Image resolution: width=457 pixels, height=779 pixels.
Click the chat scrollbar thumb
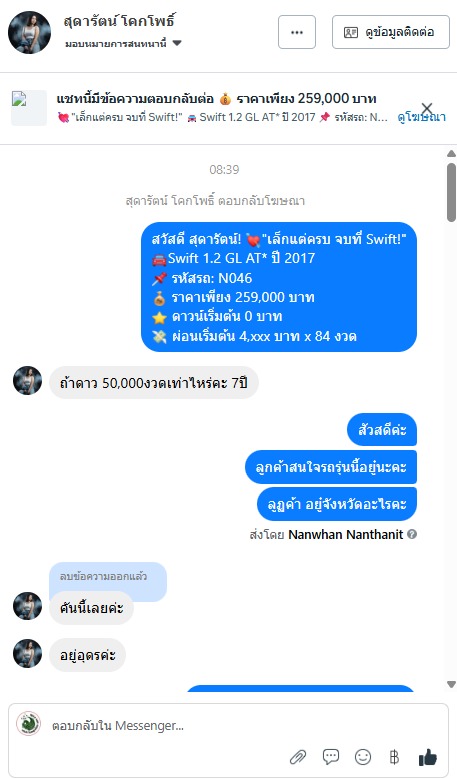tap(451, 192)
